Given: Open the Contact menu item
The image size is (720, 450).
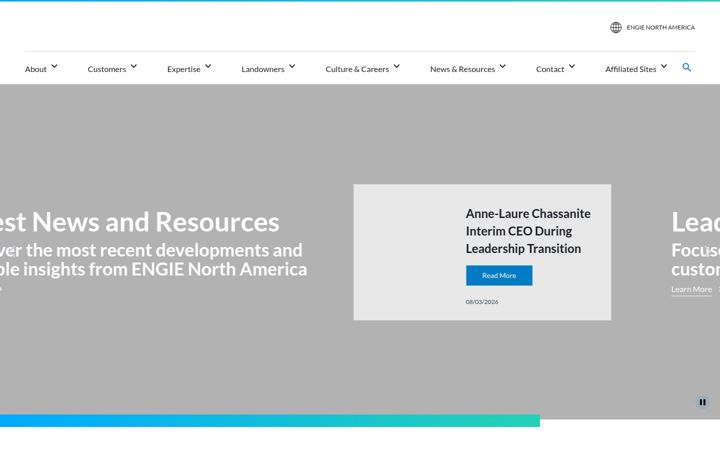Looking at the screenshot, I should pos(550,69).
